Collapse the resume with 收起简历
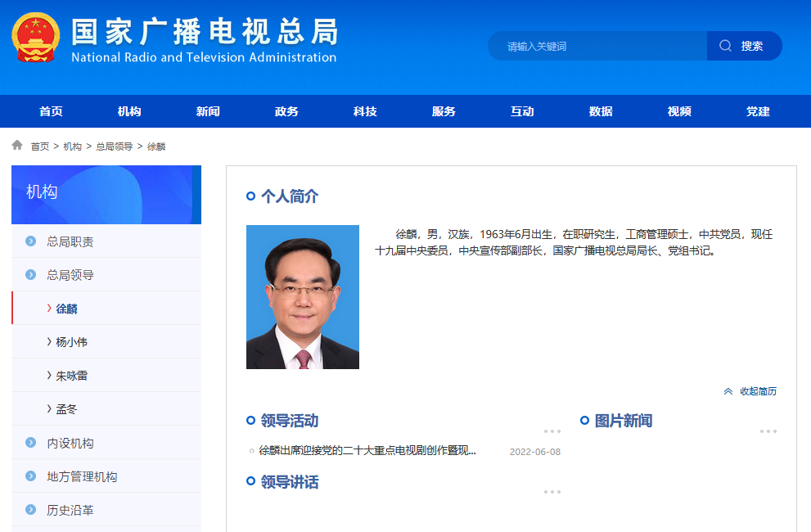The image size is (811, 532). click(759, 391)
